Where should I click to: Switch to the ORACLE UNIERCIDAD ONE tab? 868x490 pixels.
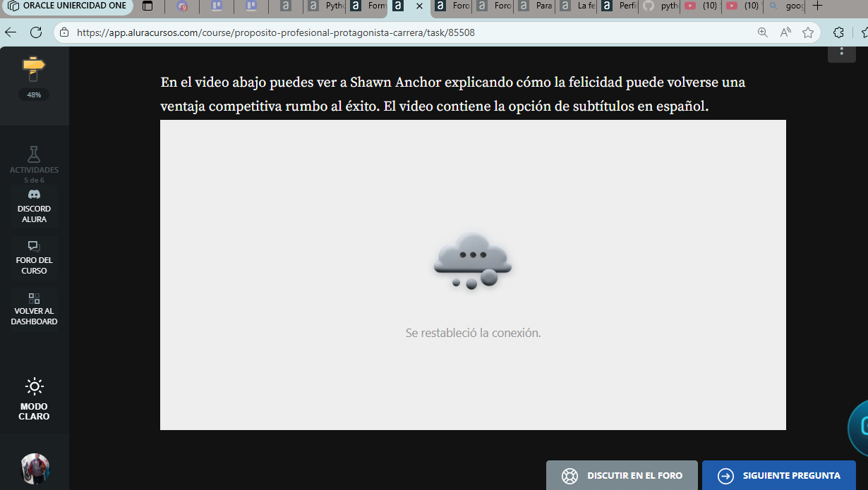(x=67, y=8)
